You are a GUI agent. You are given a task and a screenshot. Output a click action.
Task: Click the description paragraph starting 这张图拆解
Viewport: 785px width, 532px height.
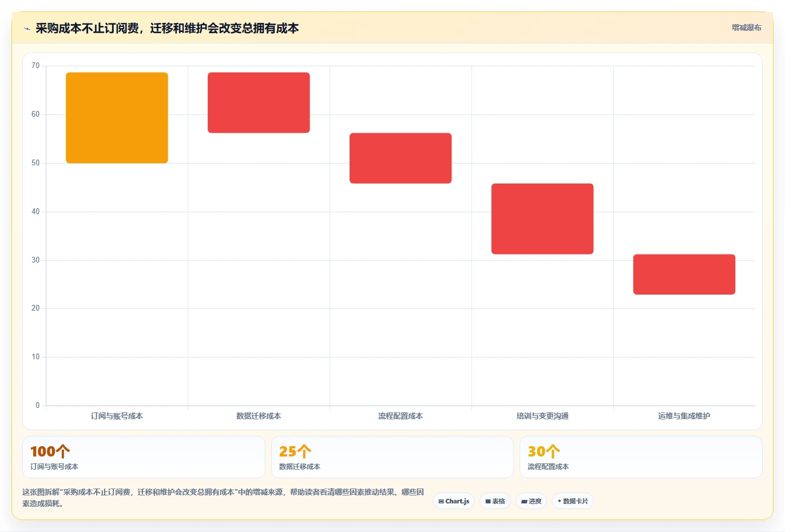tap(223, 498)
